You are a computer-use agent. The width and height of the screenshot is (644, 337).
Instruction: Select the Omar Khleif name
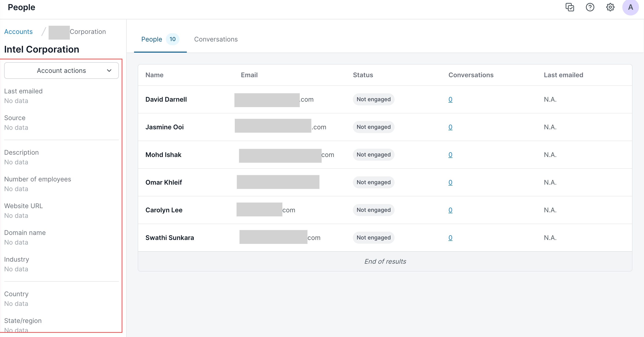click(x=164, y=182)
